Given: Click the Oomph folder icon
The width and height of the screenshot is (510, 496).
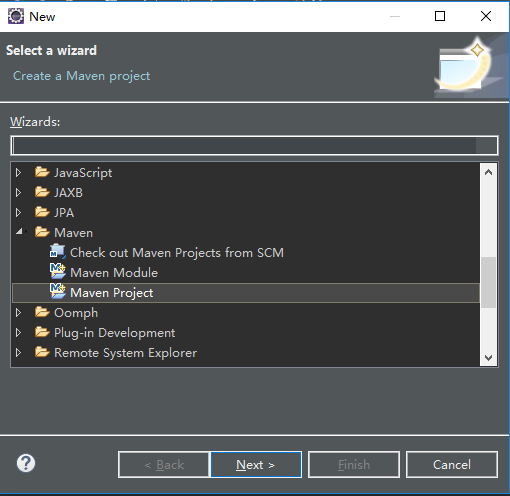Looking at the screenshot, I should point(42,312).
